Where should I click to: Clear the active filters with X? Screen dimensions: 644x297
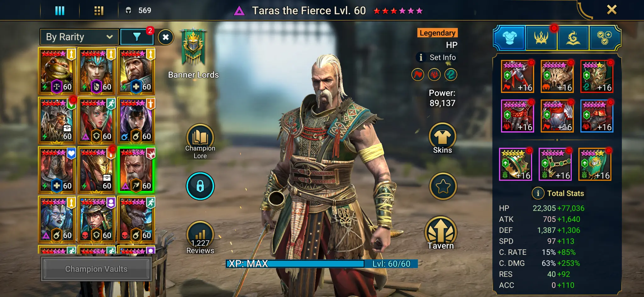click(166, 37)
